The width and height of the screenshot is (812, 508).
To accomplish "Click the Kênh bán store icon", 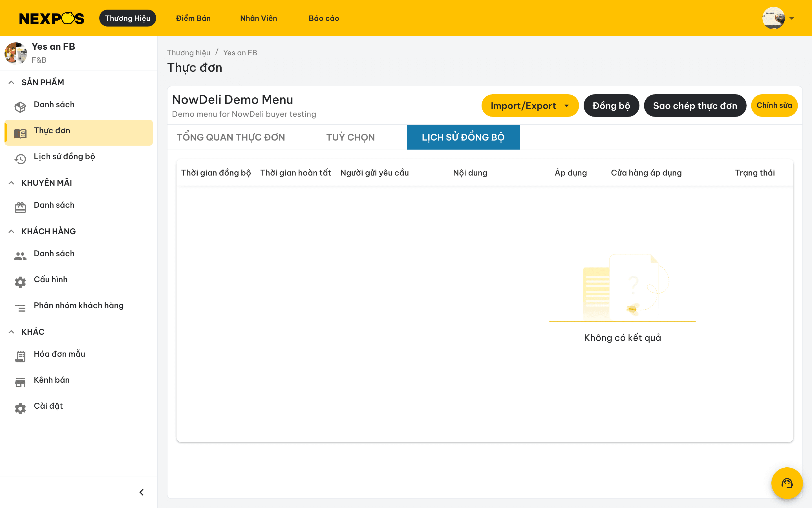I will (x=20, y=382).
